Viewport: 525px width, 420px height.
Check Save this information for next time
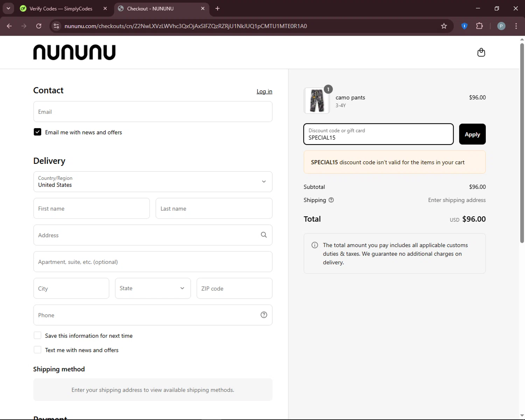37,335
